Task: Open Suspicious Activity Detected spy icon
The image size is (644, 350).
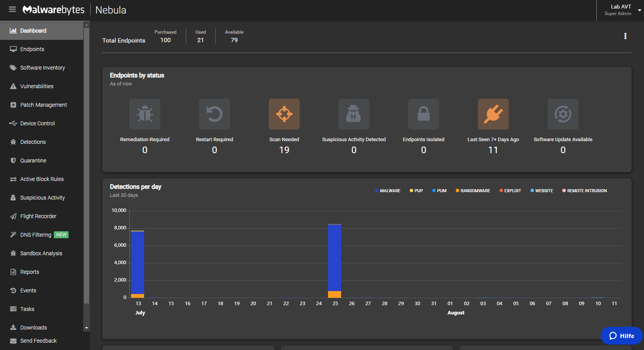Action: tap(354, 114)
